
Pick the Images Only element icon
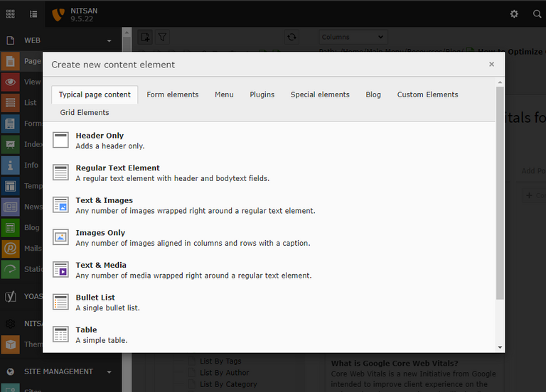[60, 237]
